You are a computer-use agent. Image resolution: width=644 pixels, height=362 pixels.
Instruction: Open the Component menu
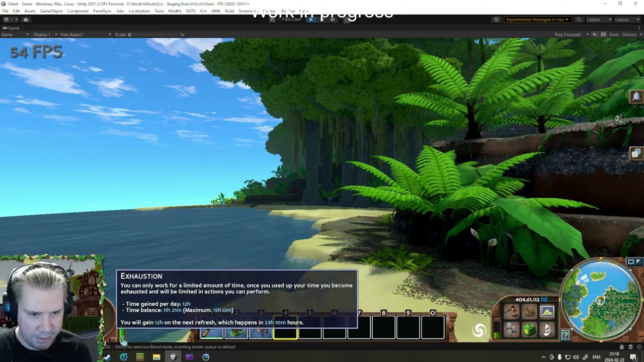[77, 11]
